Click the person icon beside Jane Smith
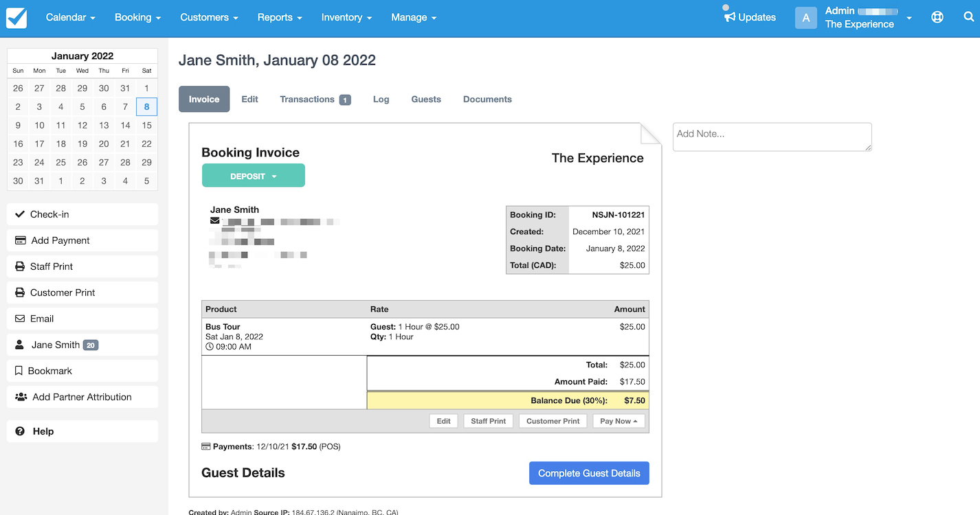 tap(20, 345)
